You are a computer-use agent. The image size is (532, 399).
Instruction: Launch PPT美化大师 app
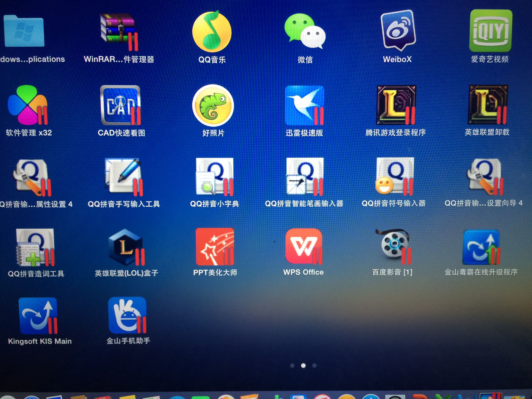coord(215,246)
